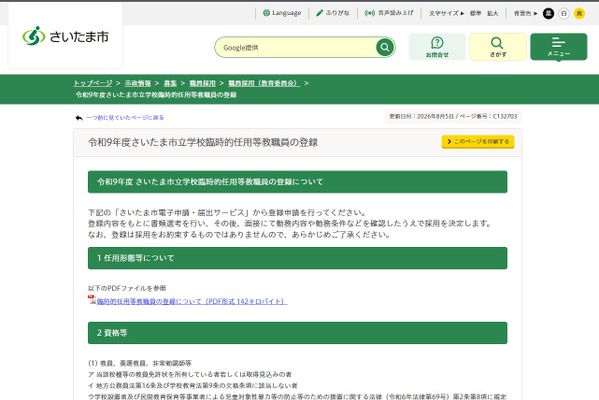Choose the white background color swatch

[563, 13]
